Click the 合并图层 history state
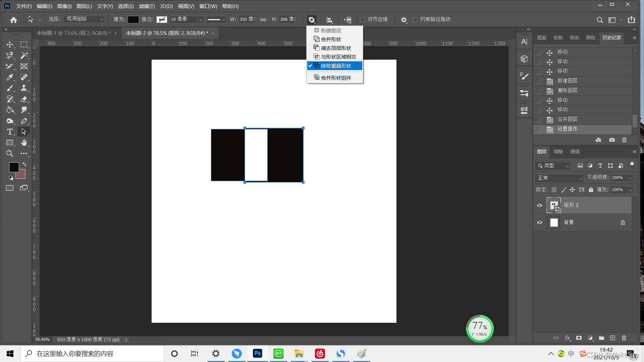Viewport: 644px width, 362px height. 567,119
